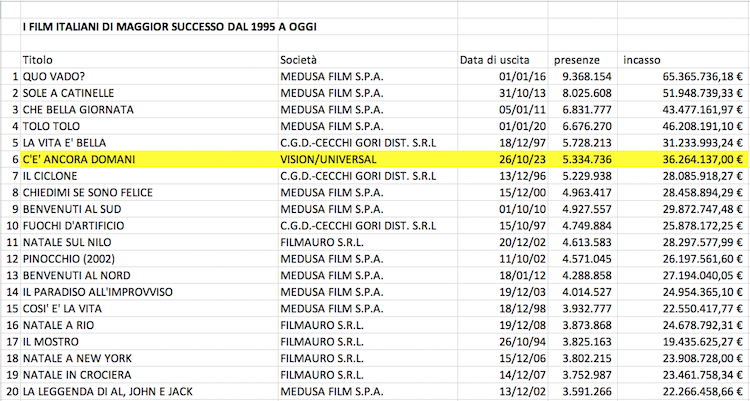
Task: Click the rank number cell '20'
Action: coord(10,391)
